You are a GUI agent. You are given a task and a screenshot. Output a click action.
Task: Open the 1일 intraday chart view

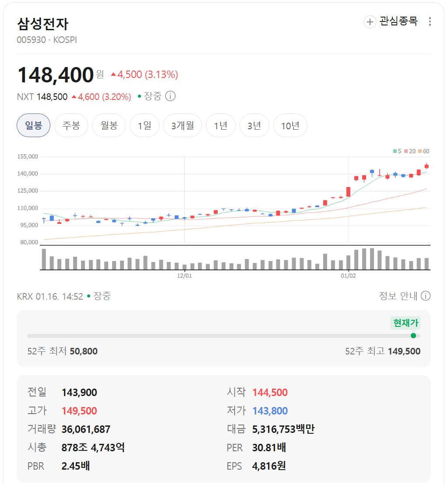click(x=145, y=125)
